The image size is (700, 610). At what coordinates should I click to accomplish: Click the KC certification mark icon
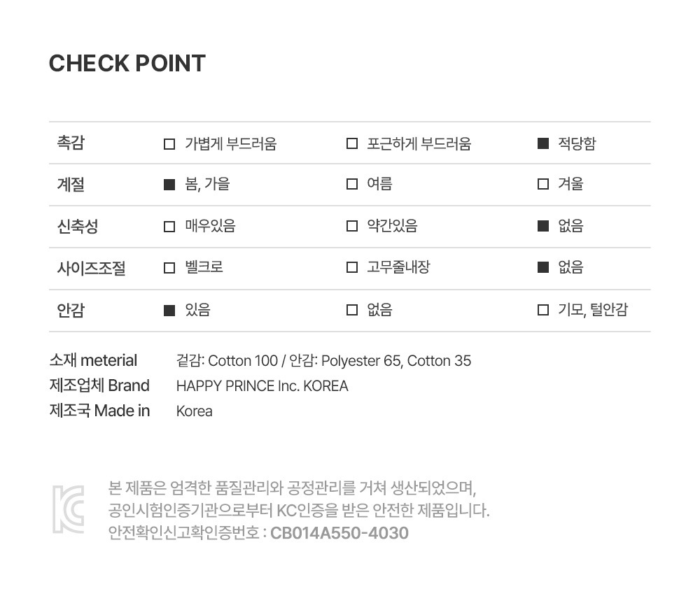(68, 509)
